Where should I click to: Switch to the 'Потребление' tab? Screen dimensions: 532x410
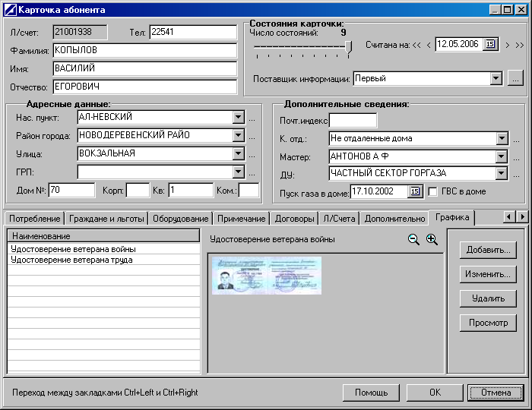click(x=33, y=219)
